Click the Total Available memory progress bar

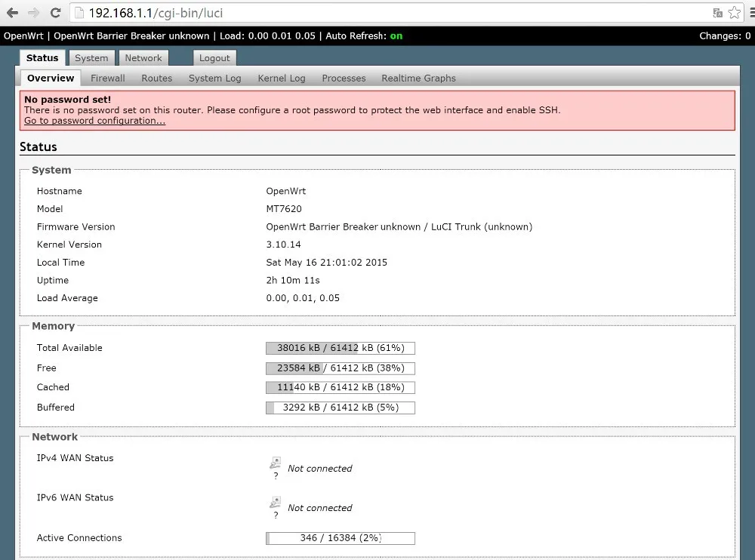tap(341, 348)
